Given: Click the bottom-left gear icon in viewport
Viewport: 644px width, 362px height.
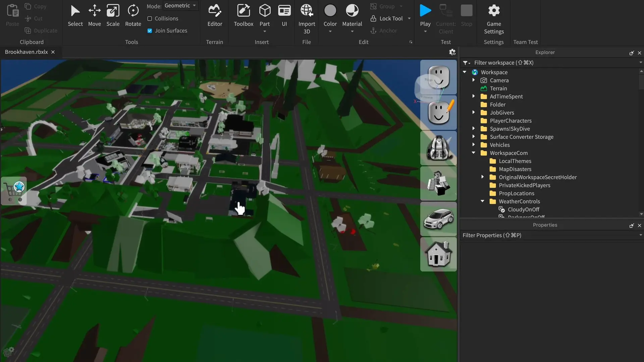Looking at the screenshot, I should pos(8,352).
